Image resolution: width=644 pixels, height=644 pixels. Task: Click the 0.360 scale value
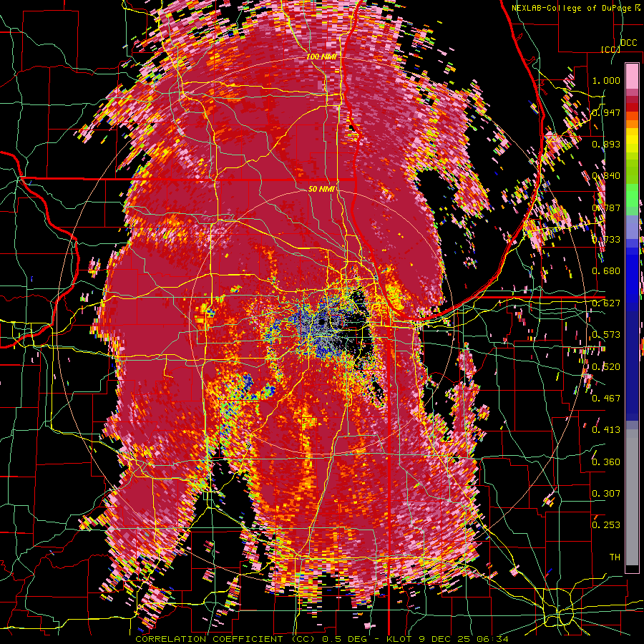606,462
